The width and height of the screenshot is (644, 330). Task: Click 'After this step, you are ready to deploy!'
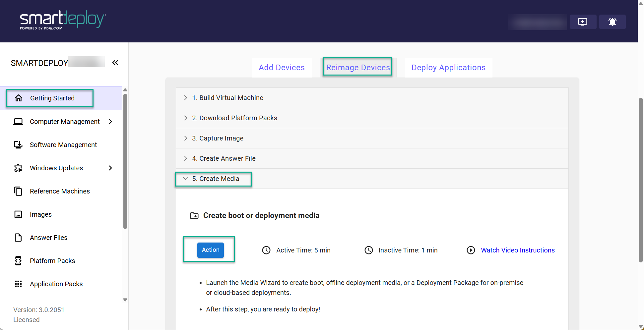click(263, 309)
